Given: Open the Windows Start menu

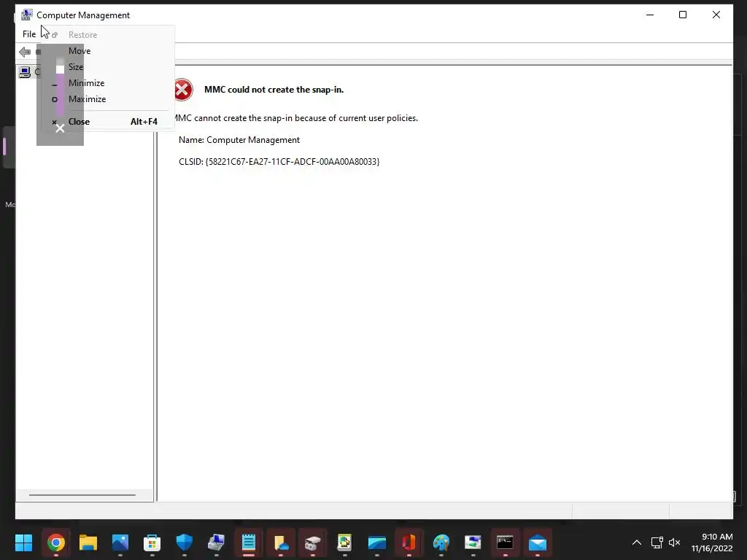Looking at the screenshot, I should (23, 542).
